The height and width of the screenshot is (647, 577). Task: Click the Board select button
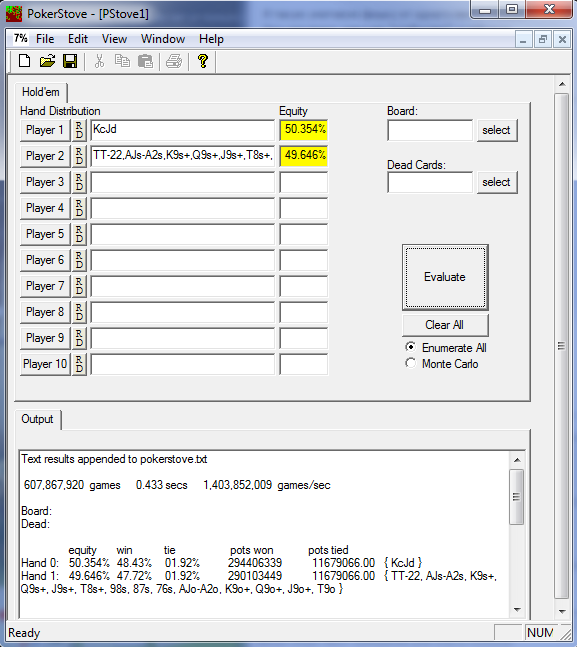497,130
